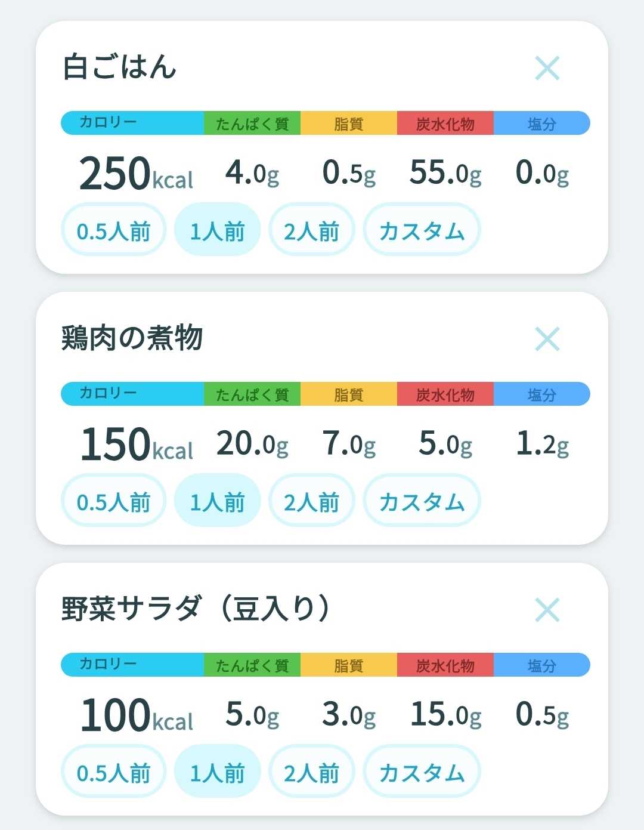Select 0.5人前 for 野菜サラダ
This screenshot has height=830, width=644.
(113, 772)
